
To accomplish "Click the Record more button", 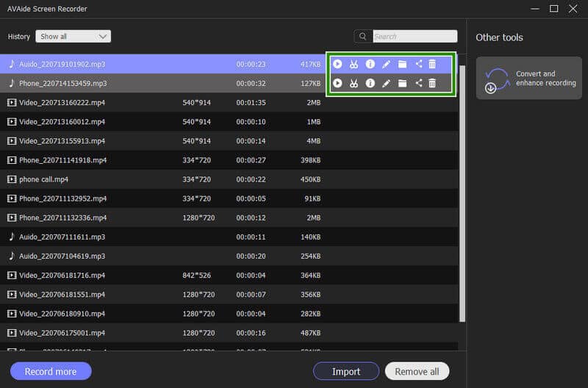I will 51,371.
